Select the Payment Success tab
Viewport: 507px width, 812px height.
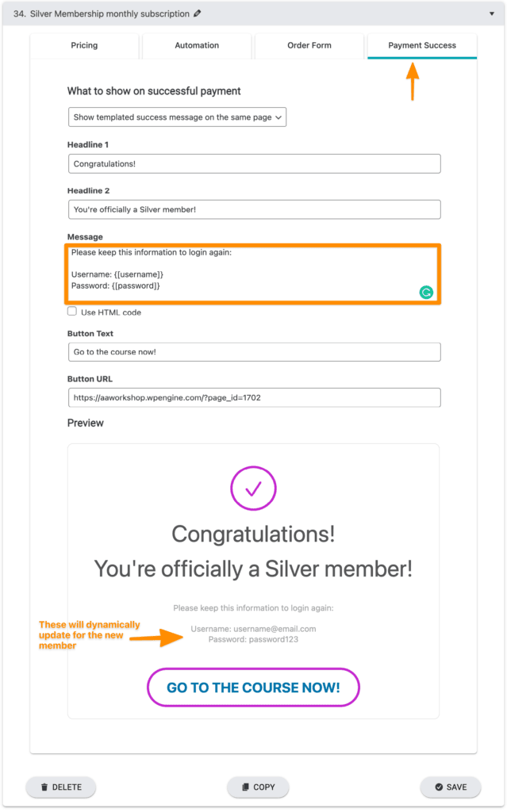[421, 46]
